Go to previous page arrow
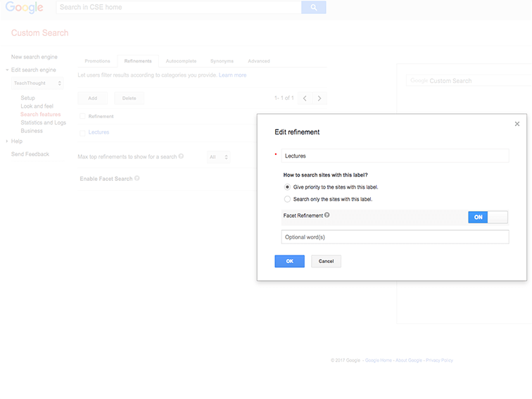The image size is (532, 399). tap(305, 99)
